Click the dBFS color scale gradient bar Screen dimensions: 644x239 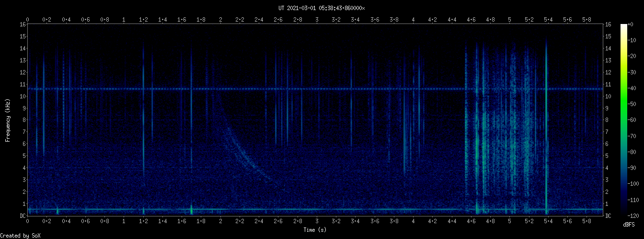point(624,119)
